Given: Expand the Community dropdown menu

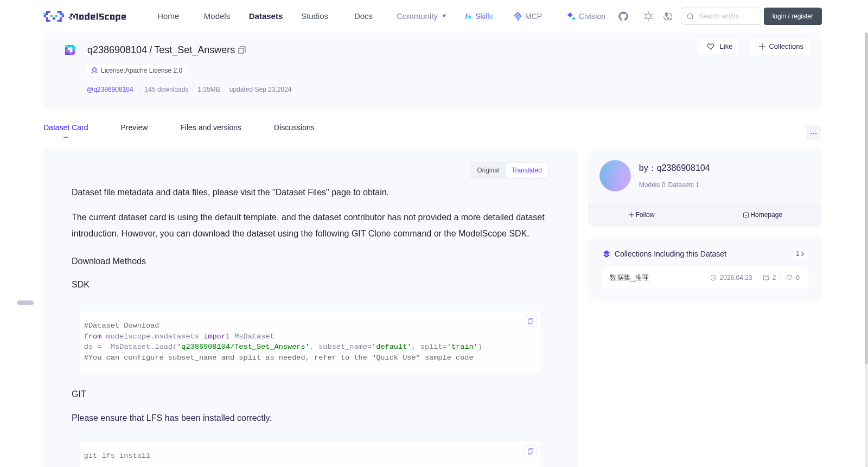Looking at the screenshot, I should coord(422,16).
